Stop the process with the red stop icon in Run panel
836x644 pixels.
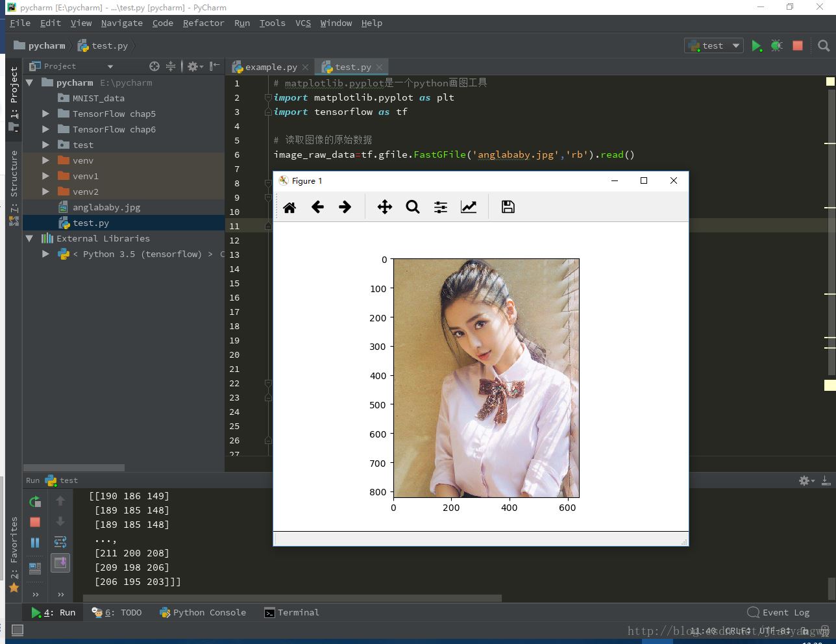coord(35,522)
